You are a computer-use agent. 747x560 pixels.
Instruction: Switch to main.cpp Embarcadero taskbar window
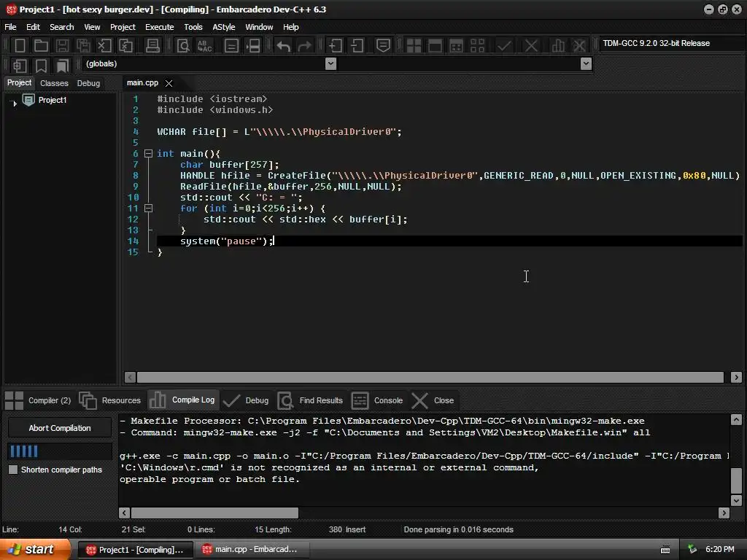click(x=252, y=550)
